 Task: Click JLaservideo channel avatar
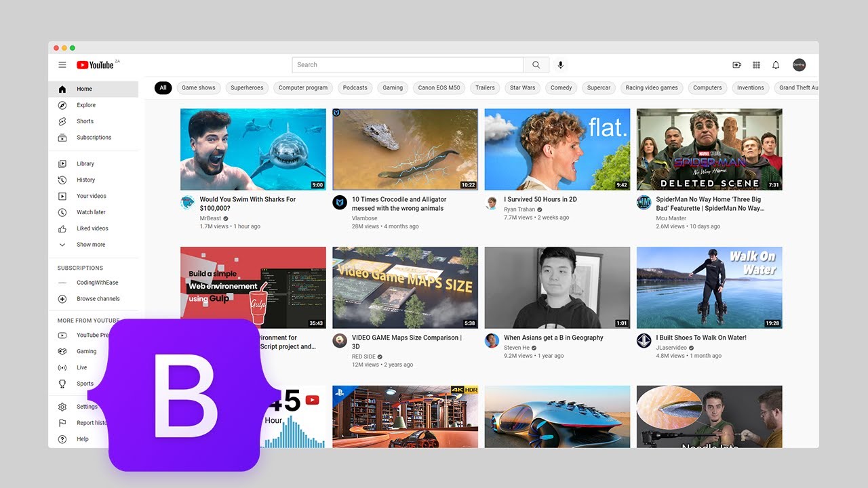[644, 341]
